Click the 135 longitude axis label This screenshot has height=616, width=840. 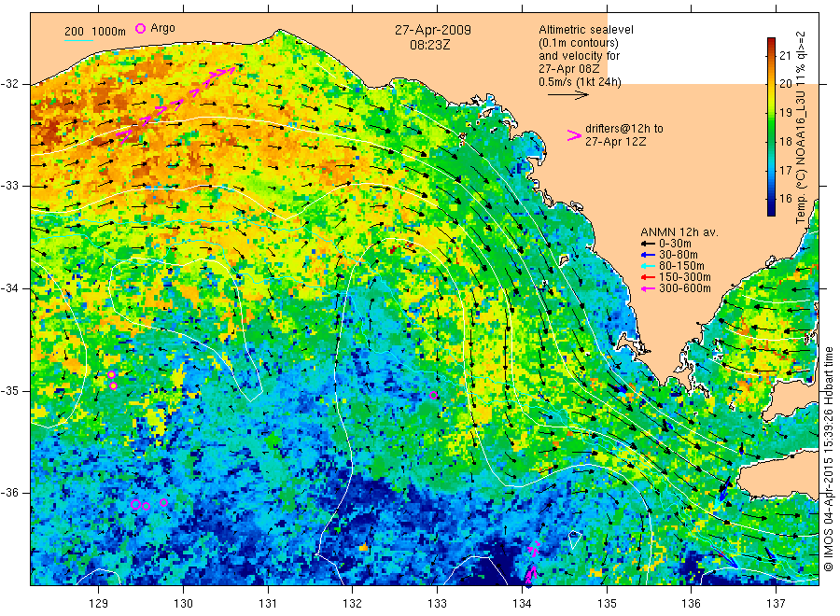(607, 604)
